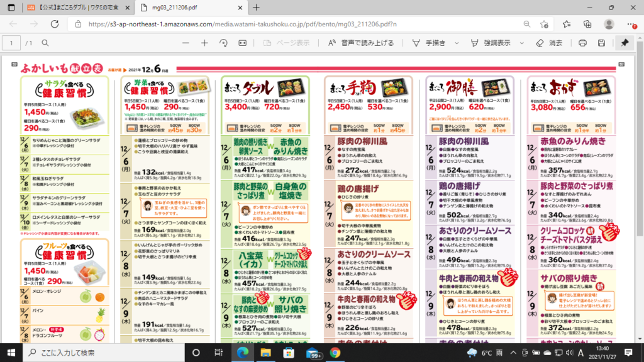Click the vertical scrollbar thumb

[x=640, y=138]
